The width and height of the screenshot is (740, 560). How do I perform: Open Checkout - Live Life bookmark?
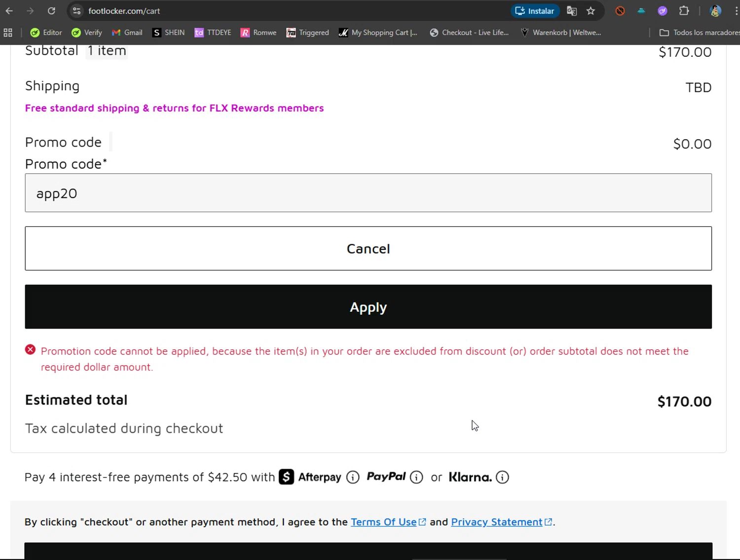[x=469, y=33]
